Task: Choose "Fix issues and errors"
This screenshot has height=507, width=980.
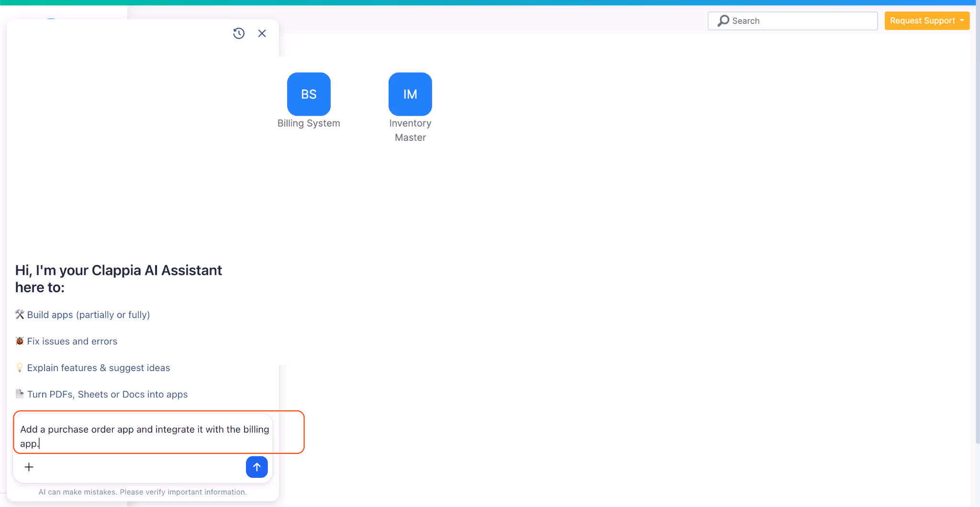Action: pyautogui.click(x=72, y=341)
